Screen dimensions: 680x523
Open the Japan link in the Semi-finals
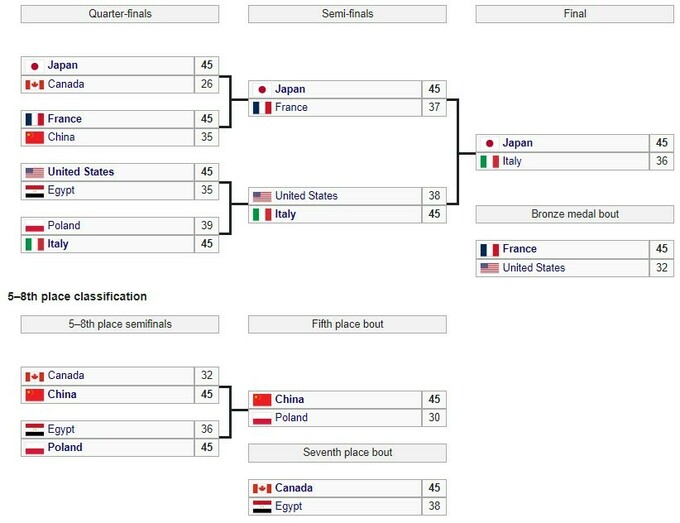pyautogui.click(x=290, y=89)
